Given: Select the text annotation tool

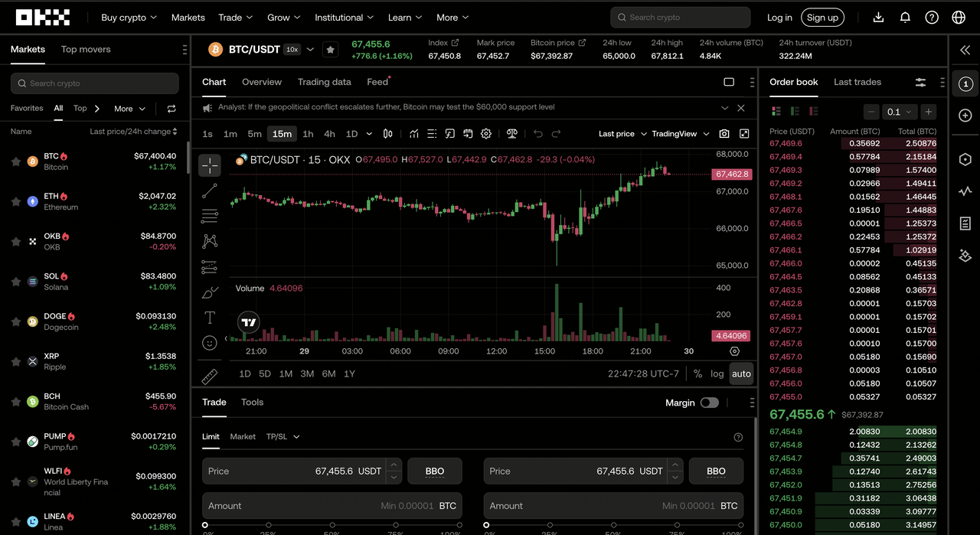Looking at the screenshot, I should click(x=210, y=318).
